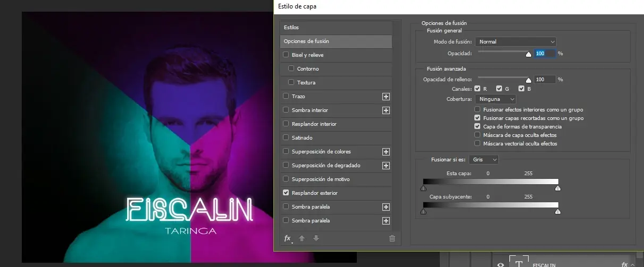Viewport: 644px width, 267px height.
Task: Open the Modo de fusión dropdown
Action: [x=515, y=41]
